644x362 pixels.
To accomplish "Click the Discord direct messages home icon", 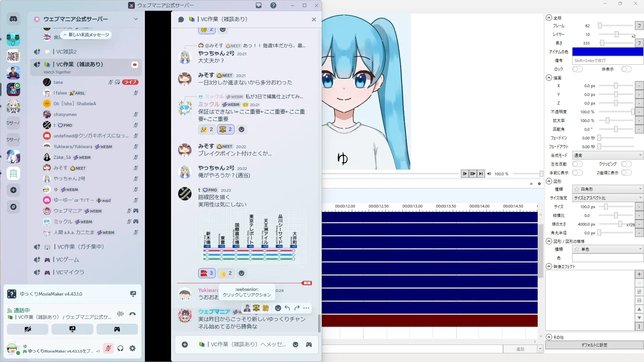I will [x=13, y=19].
